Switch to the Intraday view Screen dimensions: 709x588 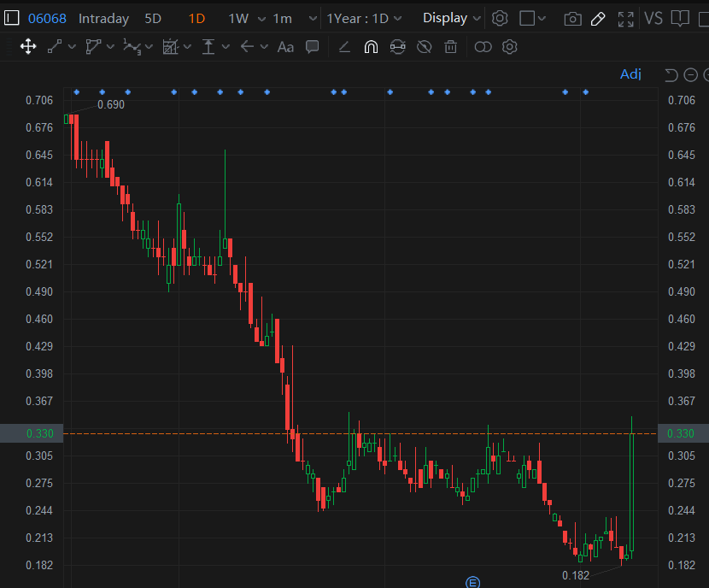pos(103,19)
